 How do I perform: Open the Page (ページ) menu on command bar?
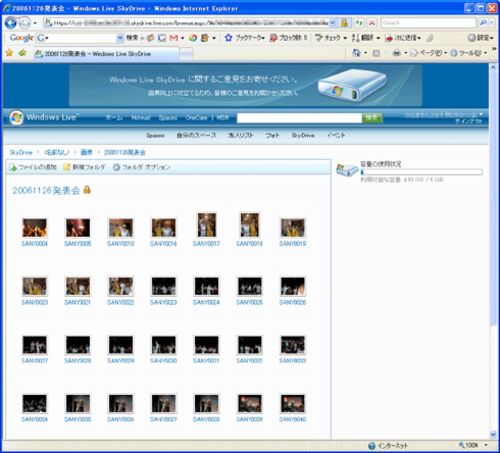click(428, 53)
